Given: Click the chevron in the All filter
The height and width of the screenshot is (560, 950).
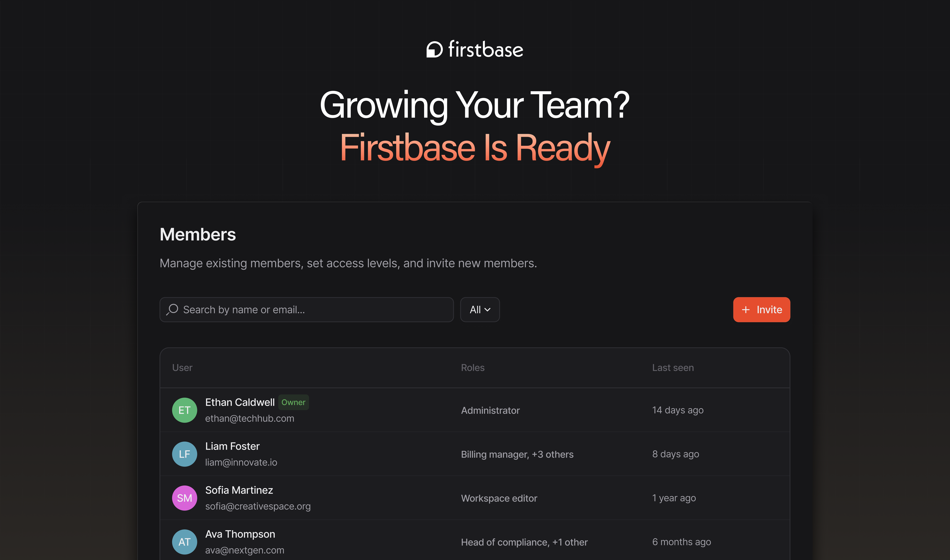Looking at the screenshot, I should pyautogui.click(x=487, y=310).
